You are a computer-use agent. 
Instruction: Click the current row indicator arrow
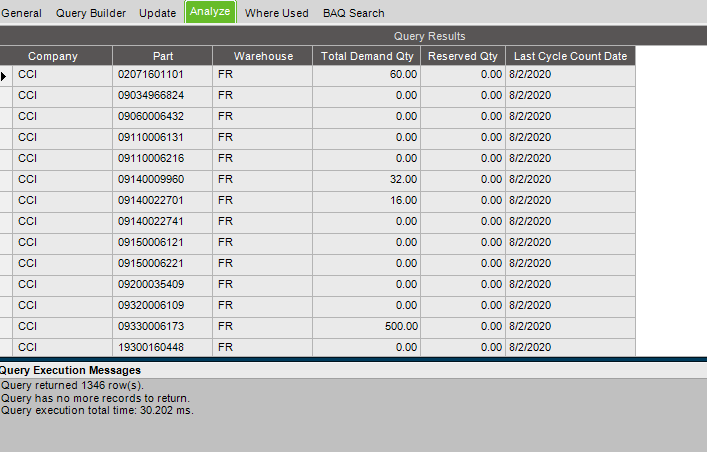coord(4,76)
